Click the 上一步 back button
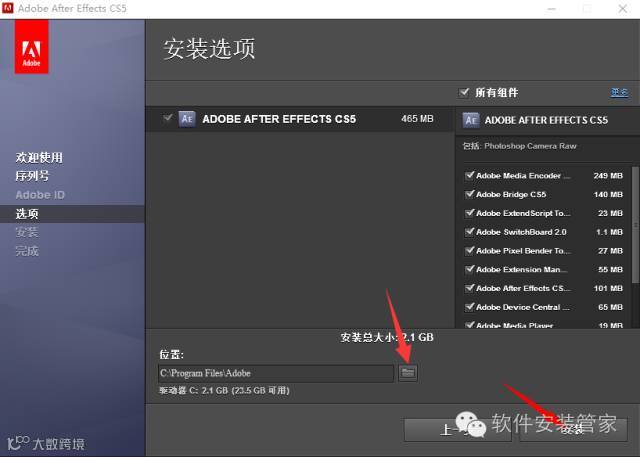This screenshot has width=640, height=457. pyautogui.click(x=458, y=429)
